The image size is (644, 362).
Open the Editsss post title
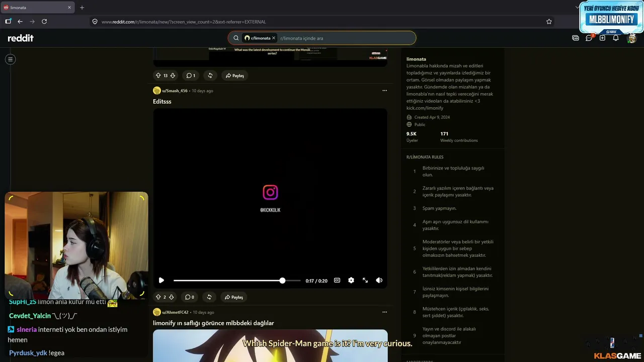point(162,102)
